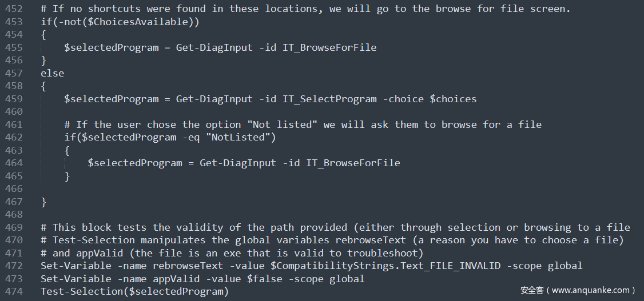The image size is (644, 301).
Task: Click the 安全客 watermark text
Action: tap(532, 290)
